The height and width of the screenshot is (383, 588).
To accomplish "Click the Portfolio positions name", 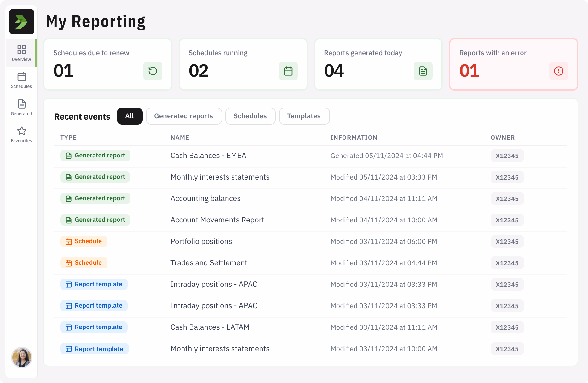I will coord(201,241).
